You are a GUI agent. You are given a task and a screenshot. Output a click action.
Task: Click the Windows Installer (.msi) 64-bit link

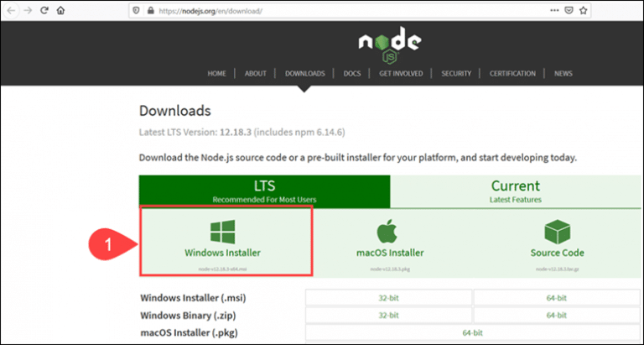click(557, 298)
